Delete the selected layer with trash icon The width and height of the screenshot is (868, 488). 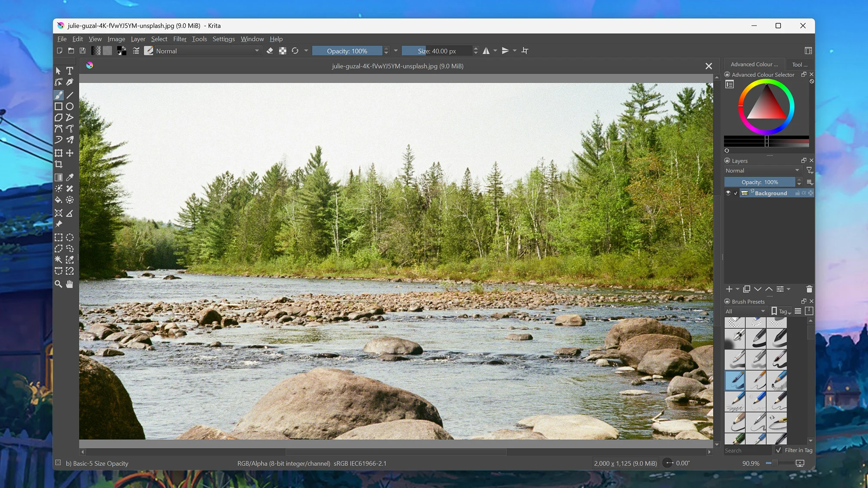click(809, 289)
